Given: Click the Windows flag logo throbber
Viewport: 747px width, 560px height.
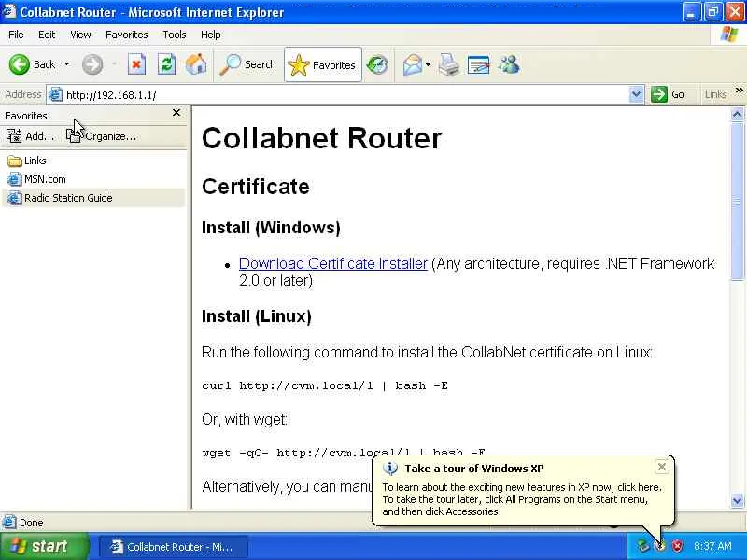Looking at the screenshot, I should coord(729,35).
